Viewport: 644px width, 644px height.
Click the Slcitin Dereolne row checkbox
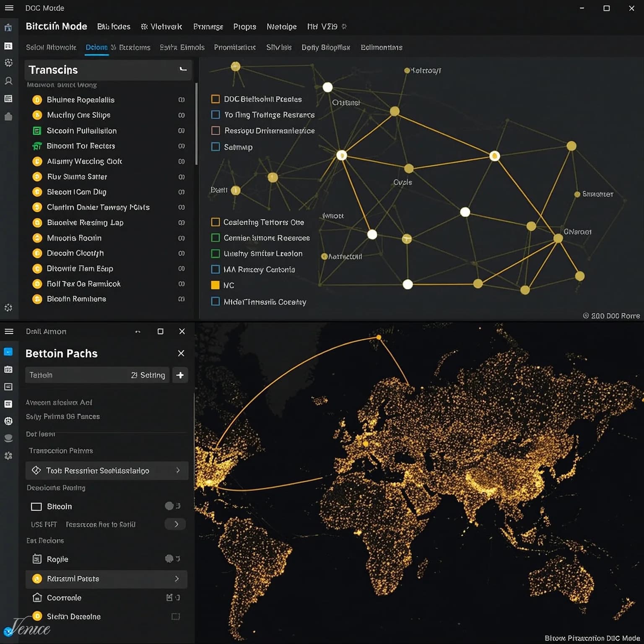(x=176, y=616)
